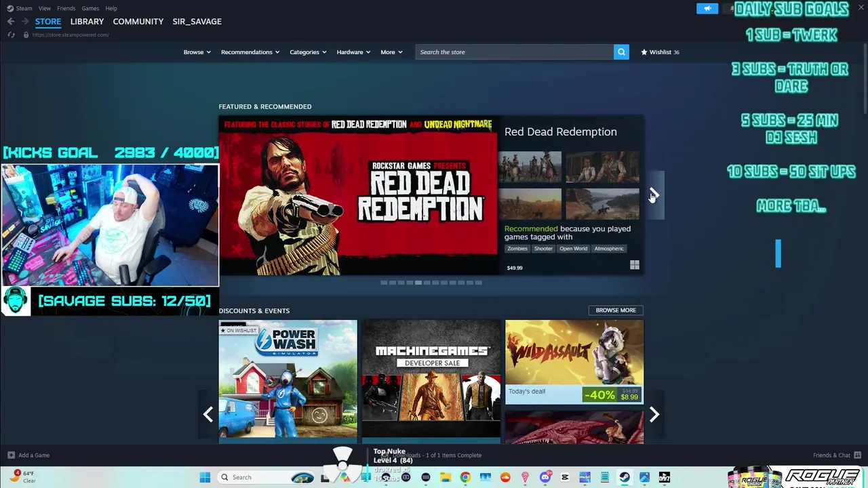Image resolution: width=868 pixels, height=488 pixels.
Task: Select the Shooter tag
Action: 543,249
